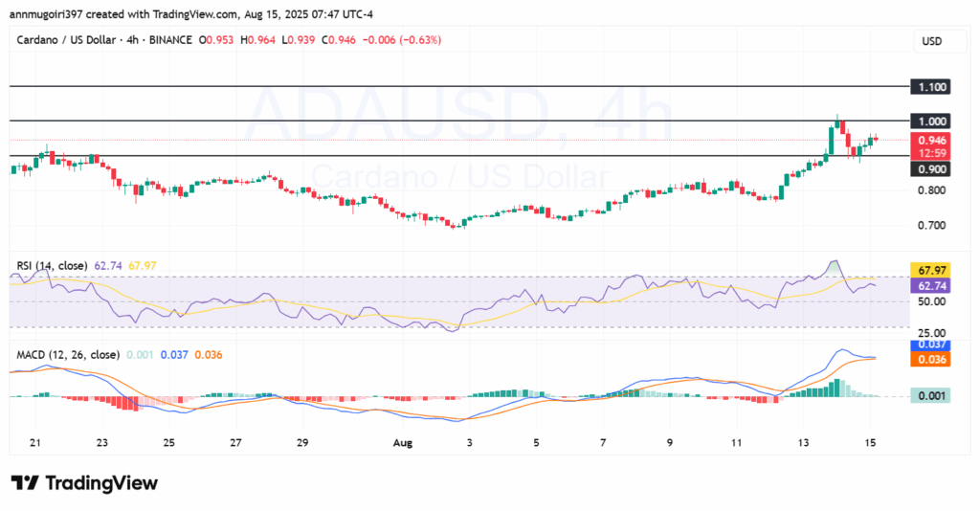Click the date label 29 on time axis
Viewport: 980px width, 511px height.
point(302,443)
